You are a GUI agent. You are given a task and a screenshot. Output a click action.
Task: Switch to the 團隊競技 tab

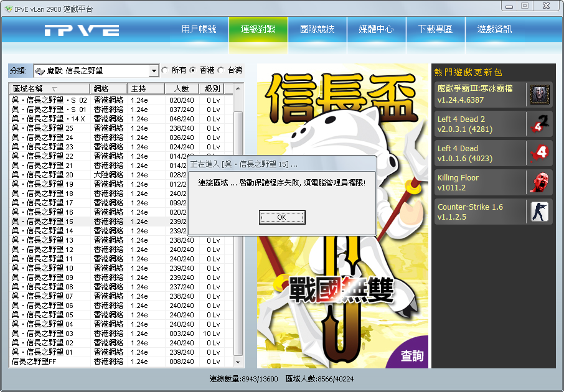(317, 29)
